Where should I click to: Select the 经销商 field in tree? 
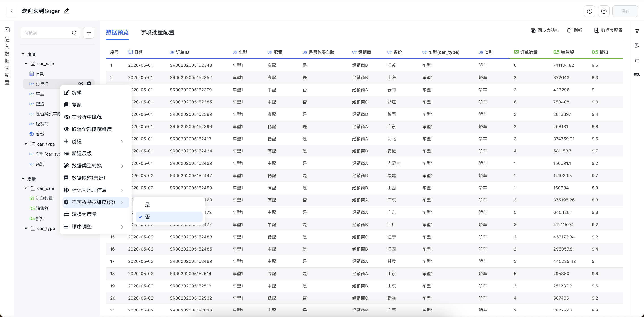pyautogui.click(x=42, y=124)
